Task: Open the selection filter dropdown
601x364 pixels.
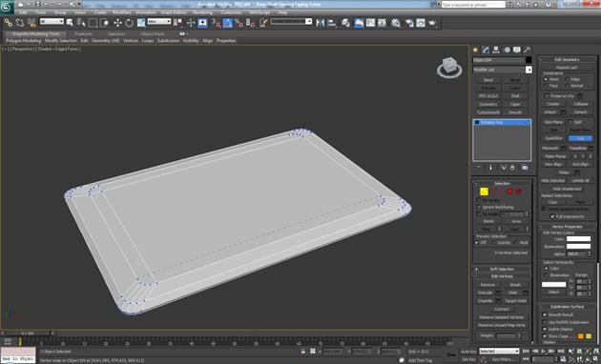Action: point(52,22)
